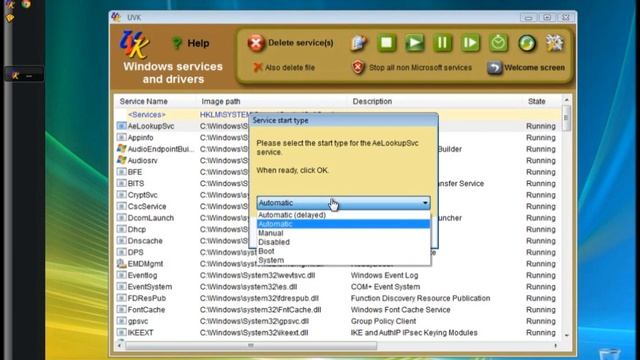Screen dimensions: 640x360
Task: Select the Dnscache service row
Action: click(338, 240)
